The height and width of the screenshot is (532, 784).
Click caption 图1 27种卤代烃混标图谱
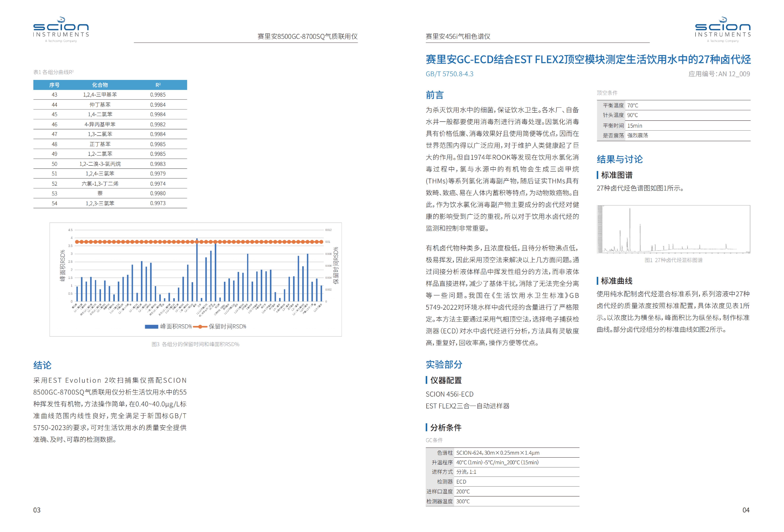673,260
